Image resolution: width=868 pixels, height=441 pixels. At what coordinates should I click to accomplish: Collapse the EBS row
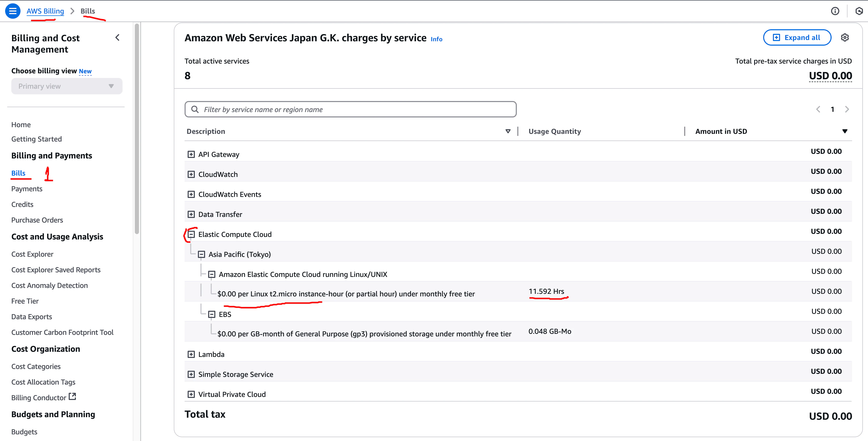tap(211, 314)
